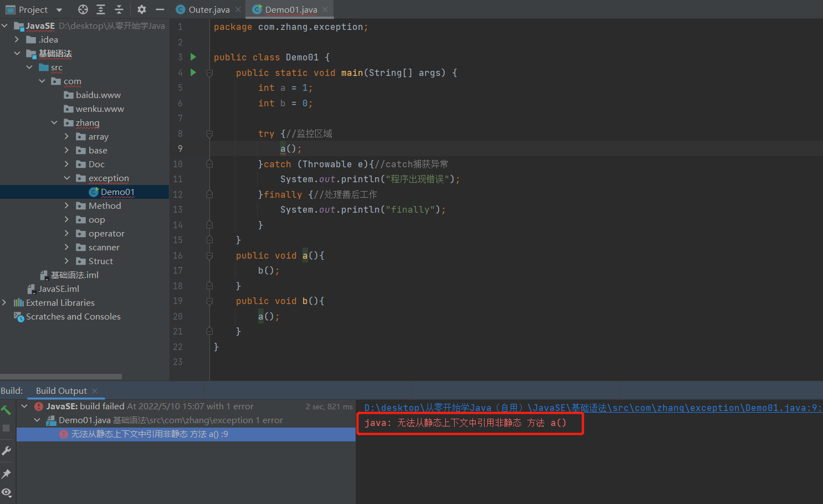
Task: Click the Collapse All icon in Project toolbar
Action: (119, 9)
